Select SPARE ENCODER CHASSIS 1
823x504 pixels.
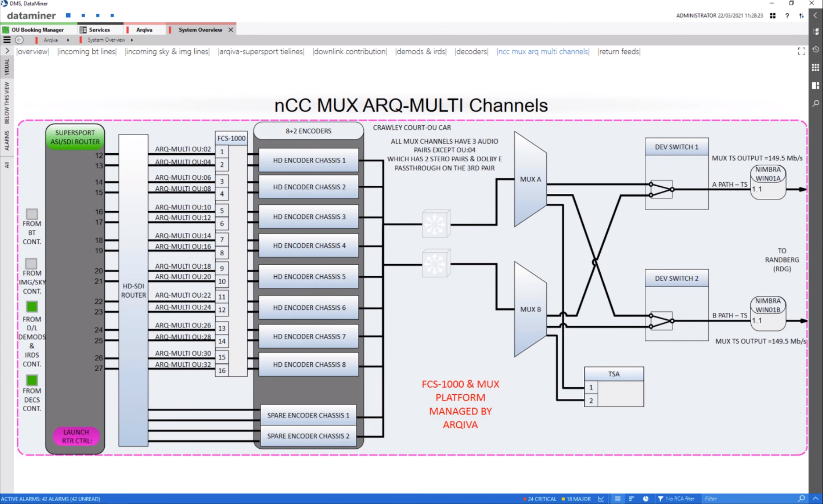[x=308, y=415]
